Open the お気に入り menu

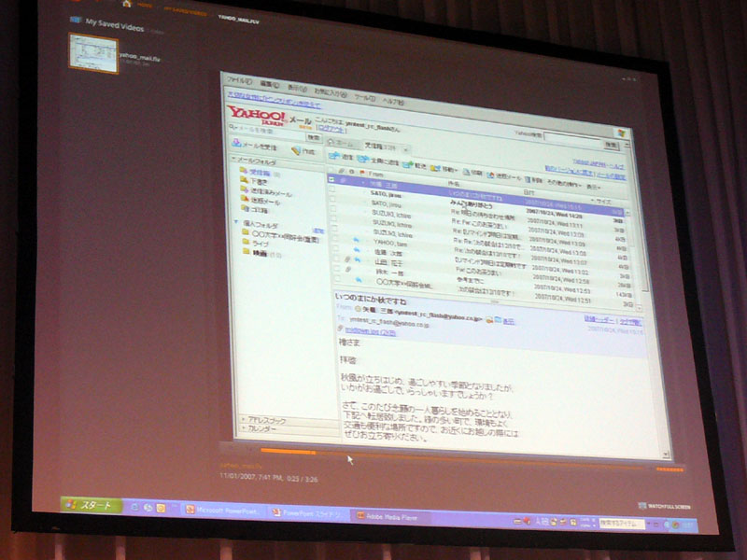pyautogui.click(x=331, y=92)
